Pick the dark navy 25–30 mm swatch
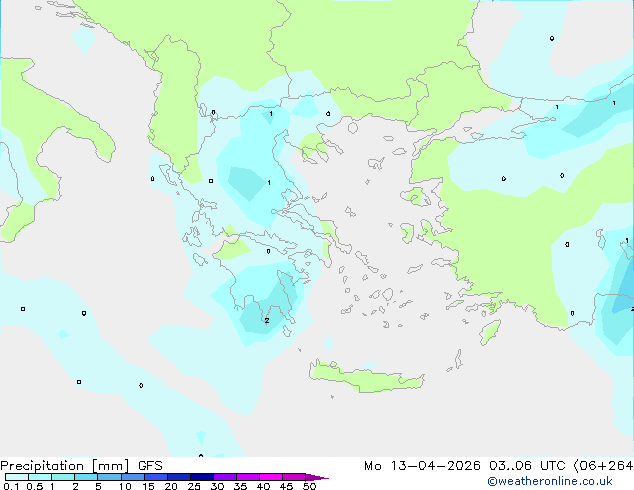Screen dimensions: 634x490 (x=201, y=477)
